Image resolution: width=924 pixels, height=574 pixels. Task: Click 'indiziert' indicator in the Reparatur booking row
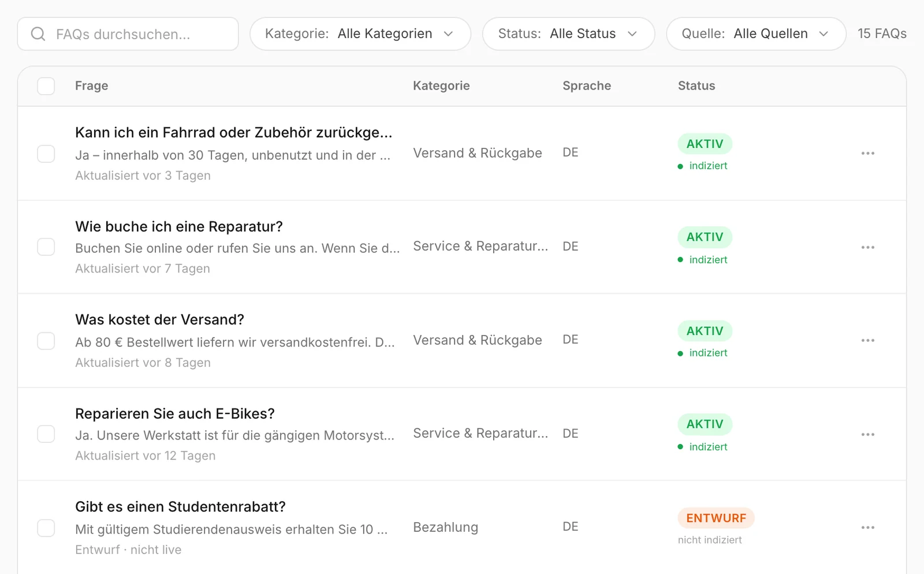pos(703,260)
